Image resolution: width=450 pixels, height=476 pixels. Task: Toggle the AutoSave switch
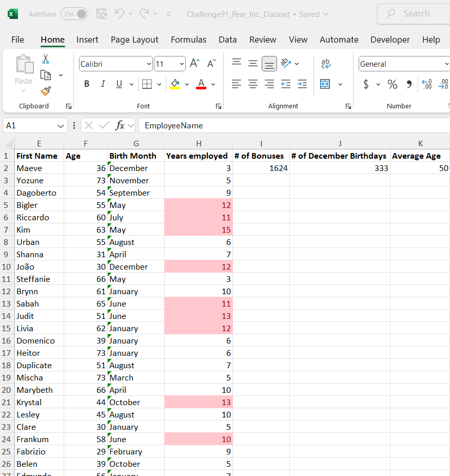point(74,14)
